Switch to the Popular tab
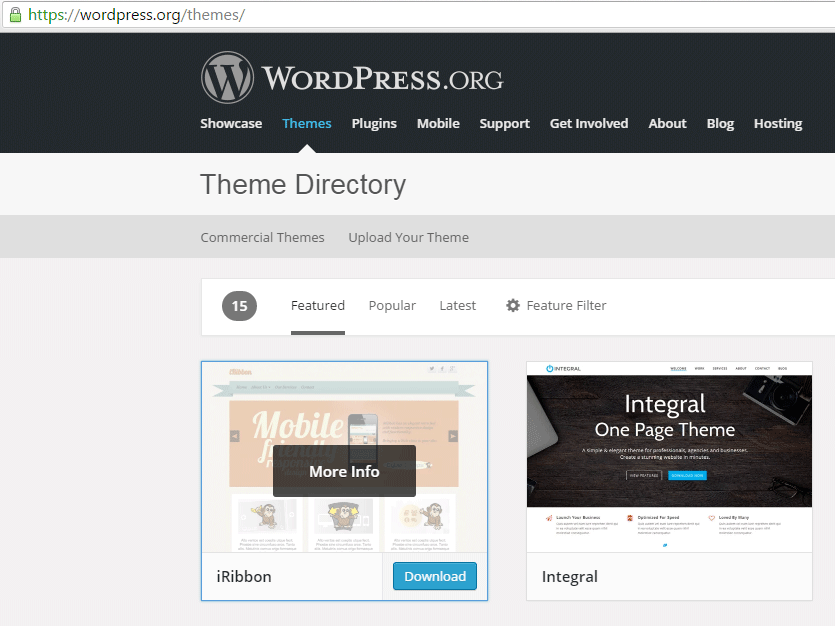835x626 pixels. (x=392, y=306)
